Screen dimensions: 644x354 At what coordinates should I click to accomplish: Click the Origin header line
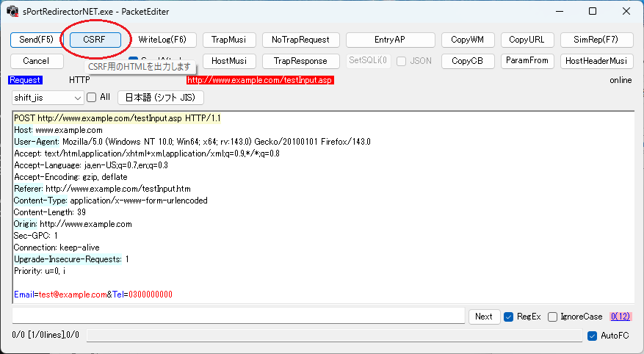click(x=73, y=224)
